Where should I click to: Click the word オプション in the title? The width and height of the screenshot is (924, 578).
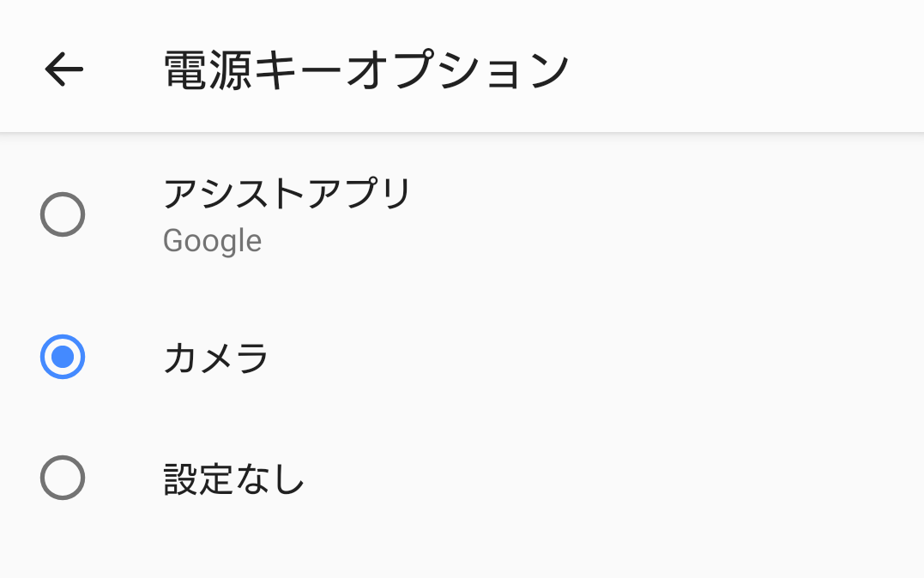(456, 69)
